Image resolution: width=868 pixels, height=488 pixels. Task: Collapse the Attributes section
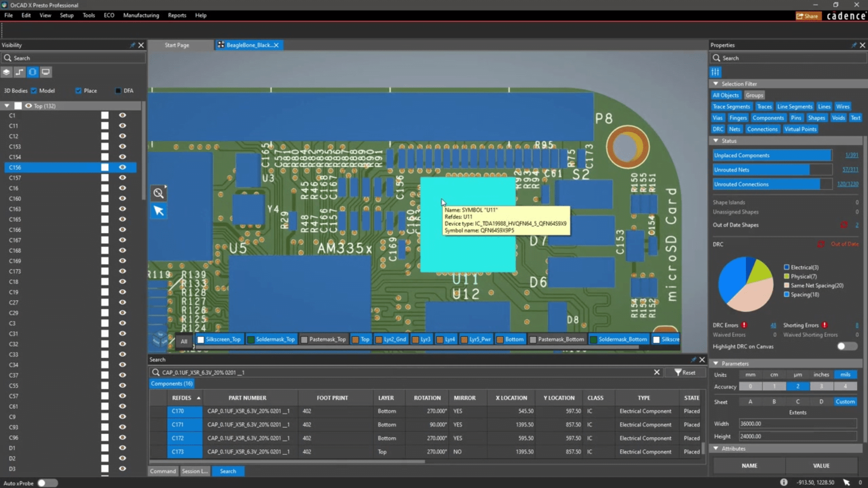point(716,448)
